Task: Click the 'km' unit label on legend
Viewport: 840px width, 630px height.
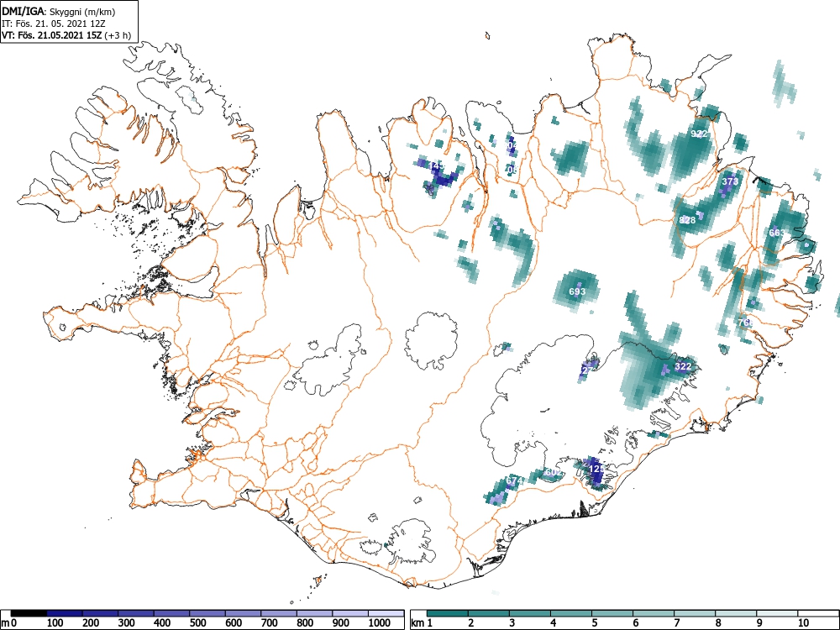Action: point(417,623)
